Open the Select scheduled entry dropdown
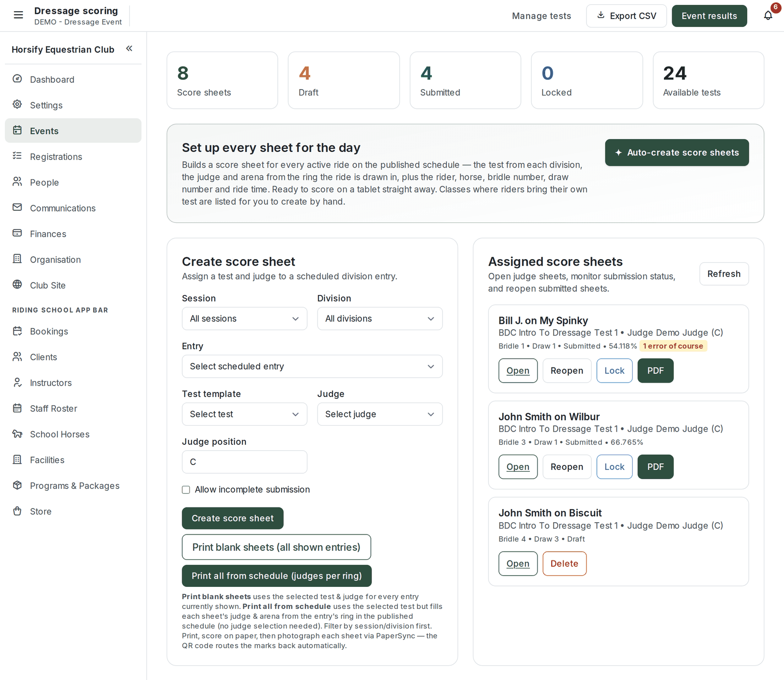 312,366
